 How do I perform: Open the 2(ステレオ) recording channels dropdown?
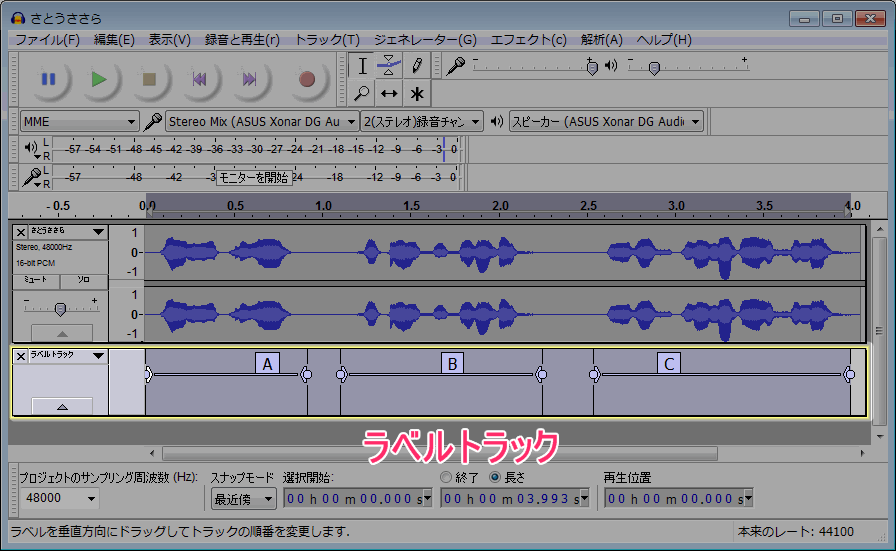pos(422,122)
